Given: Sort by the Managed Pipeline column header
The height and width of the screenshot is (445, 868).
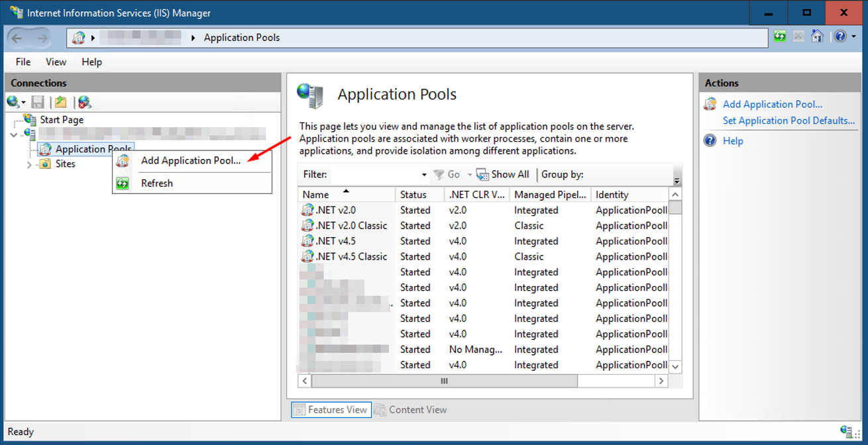Looking at the screenshot, I should (x=551, y=195).
